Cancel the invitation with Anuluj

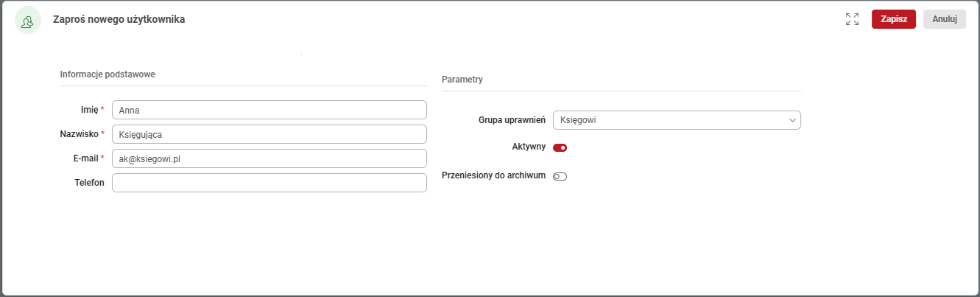[x=944, y=19]
